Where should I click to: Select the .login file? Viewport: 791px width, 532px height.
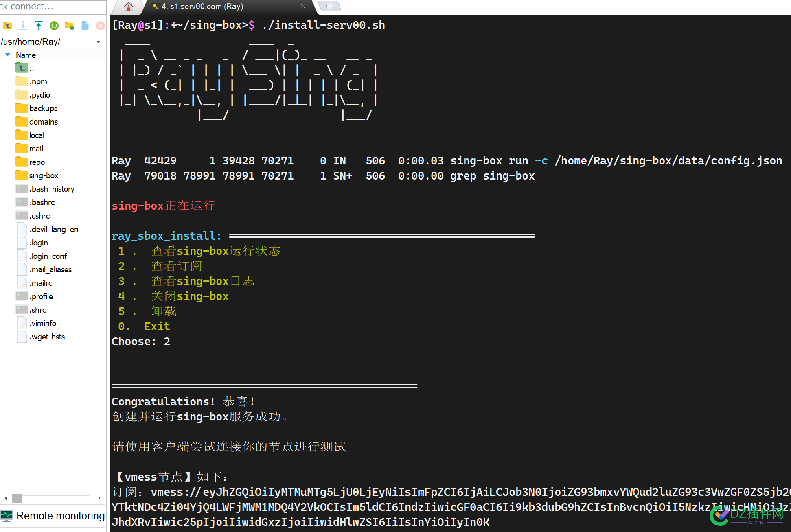(x=32, y=243)
